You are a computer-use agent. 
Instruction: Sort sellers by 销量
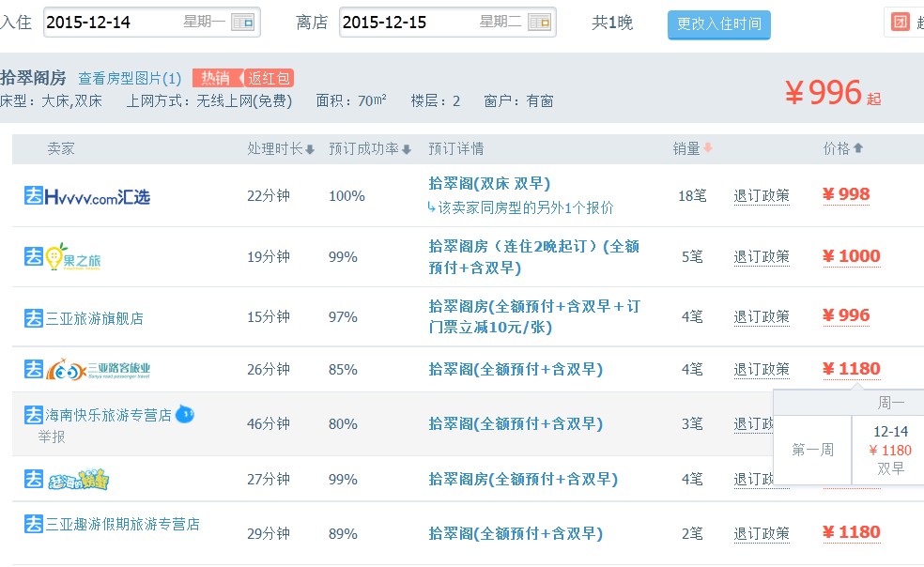click(x=693, y=148)
